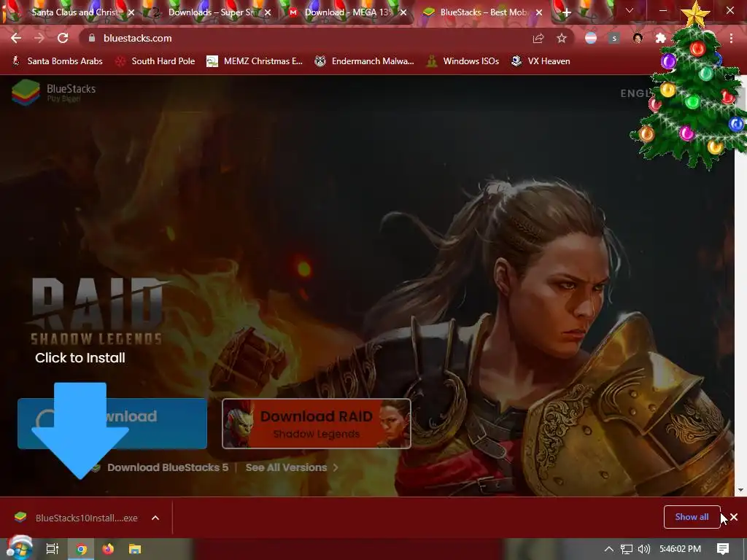This screenshot has height=560, width=747.
Task: Open Endermanch Malwa... bookmark
Action: click(365, 61)
